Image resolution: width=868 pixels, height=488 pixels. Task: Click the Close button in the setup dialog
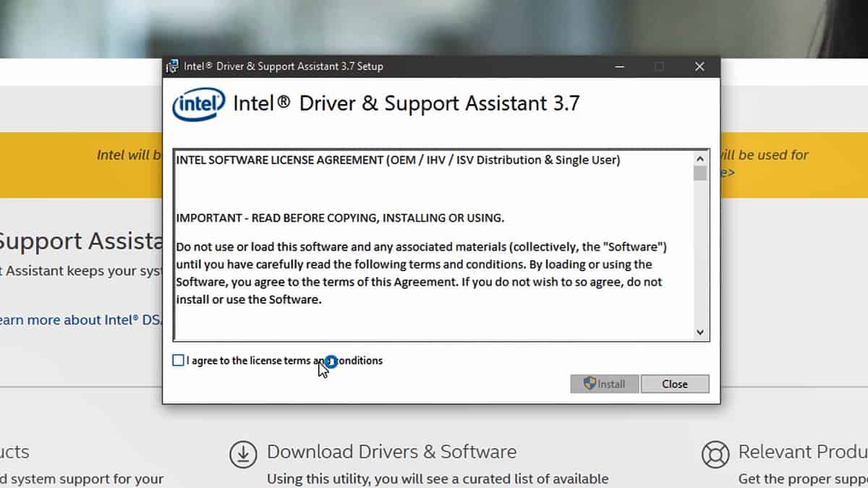pyautogui.click(x=675, y=384)
